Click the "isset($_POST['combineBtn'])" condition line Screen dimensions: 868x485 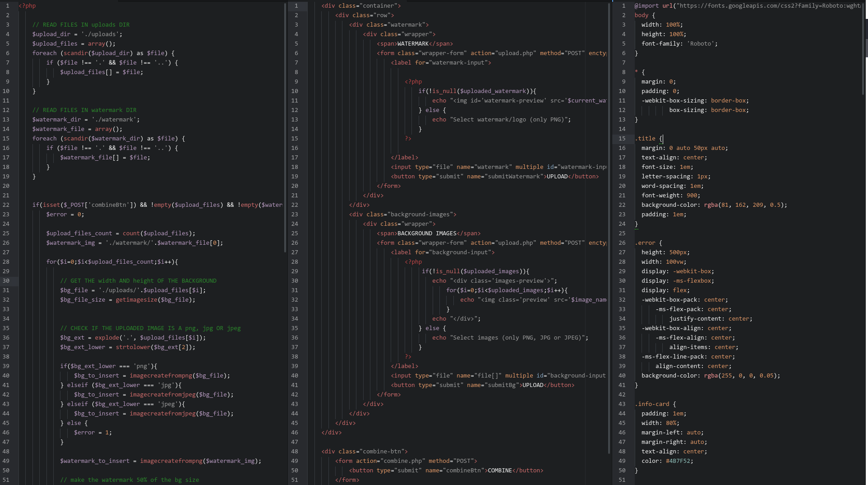157,205
